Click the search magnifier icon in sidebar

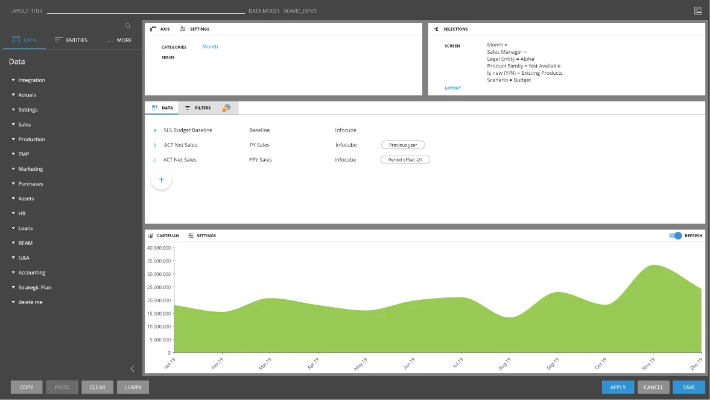128,26
